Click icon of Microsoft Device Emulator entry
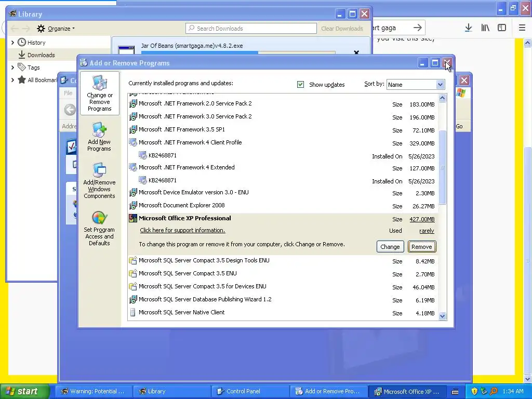This screenshot has width=532, height=399. click(133, 193)
